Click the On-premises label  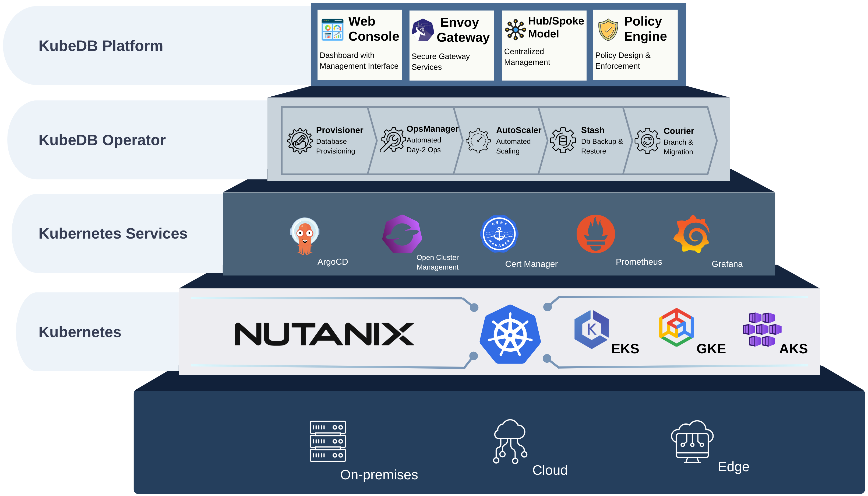379,474
